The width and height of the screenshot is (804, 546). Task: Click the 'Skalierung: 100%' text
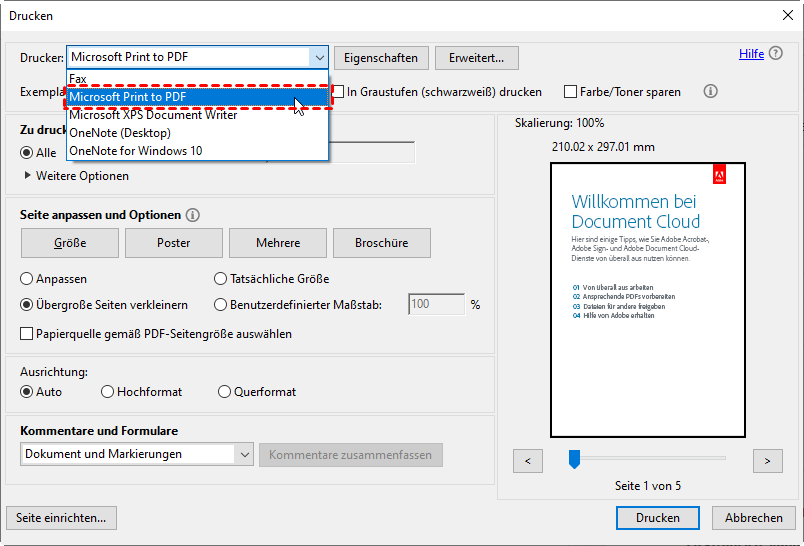(x=559, y=123)
